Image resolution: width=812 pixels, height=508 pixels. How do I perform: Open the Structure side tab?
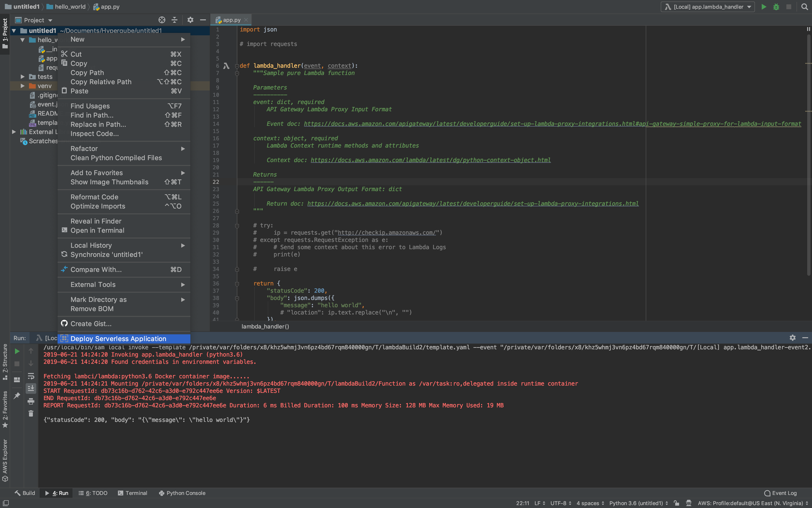[x=5, y=361]
